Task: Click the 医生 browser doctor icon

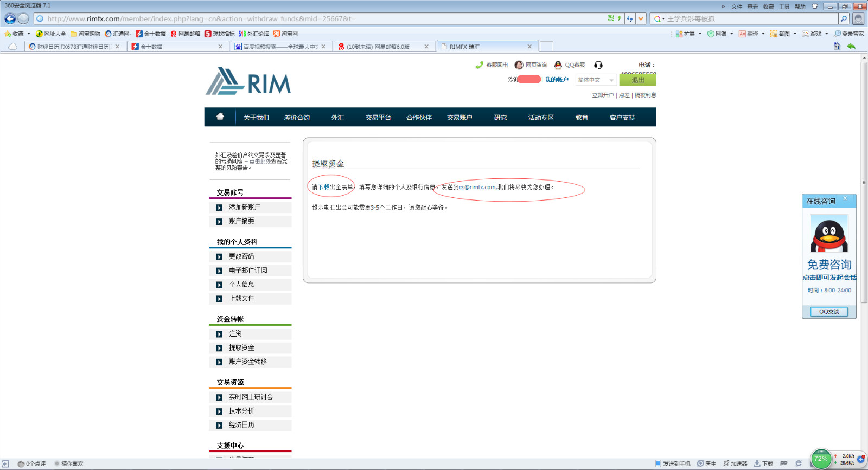Action: pyautogui.click(x=706, y=463)
